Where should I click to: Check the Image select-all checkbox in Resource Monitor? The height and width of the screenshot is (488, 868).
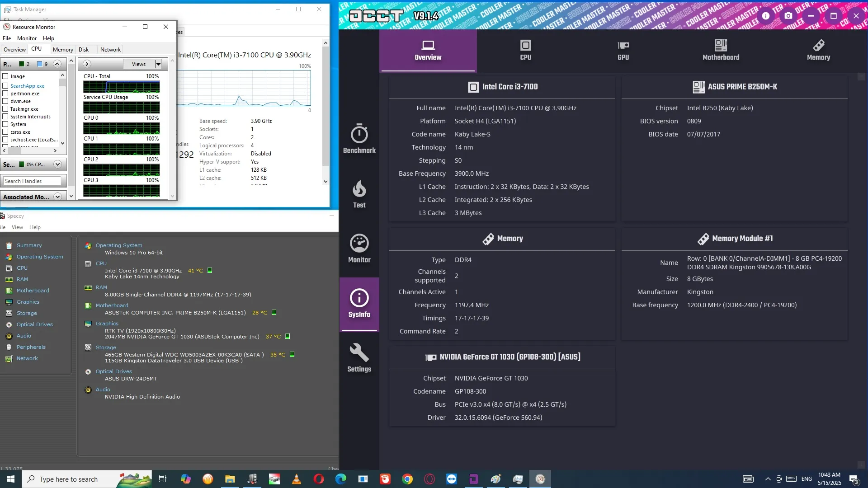(x=5, y=76)
